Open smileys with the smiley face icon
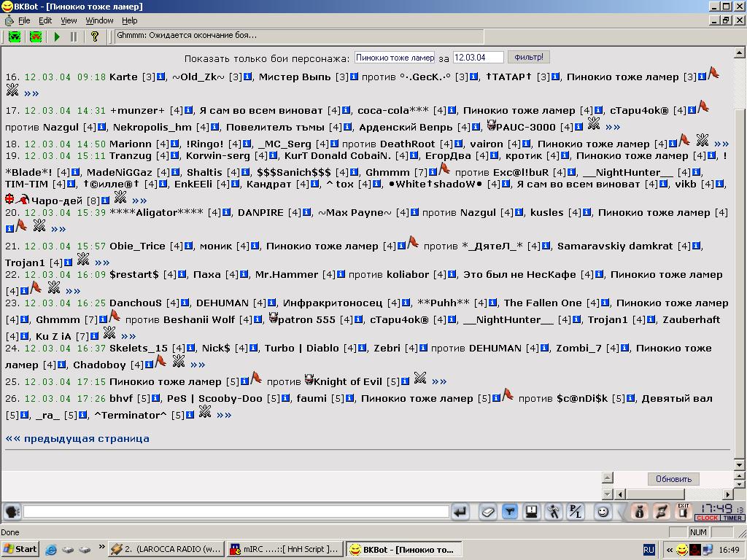The width and height of the screenshot is (747, 560). tap(603, 513)
